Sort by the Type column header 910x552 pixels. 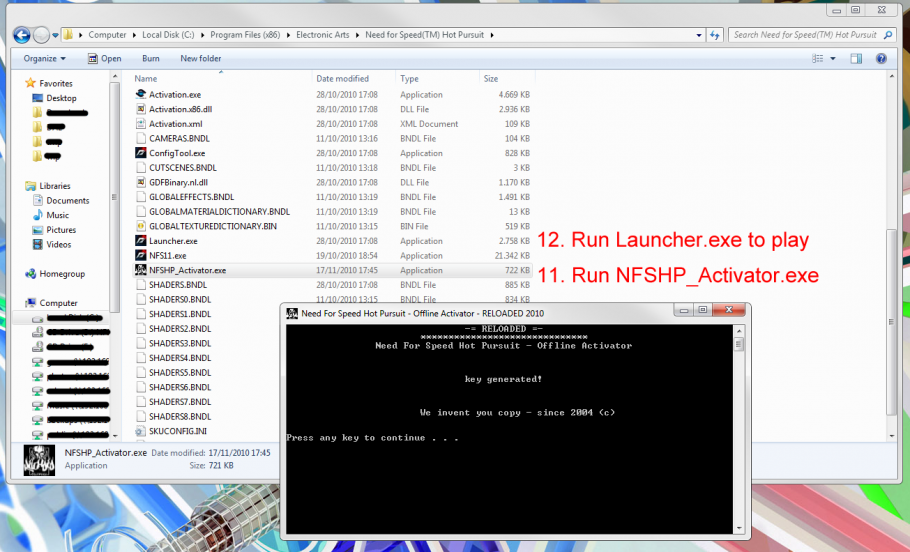coord(409,78)
